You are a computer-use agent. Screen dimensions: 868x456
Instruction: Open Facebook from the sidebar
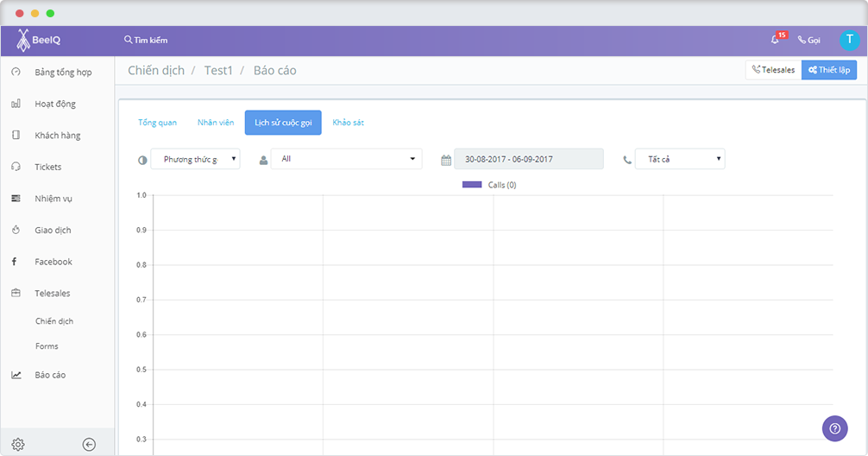coord(53,262)
